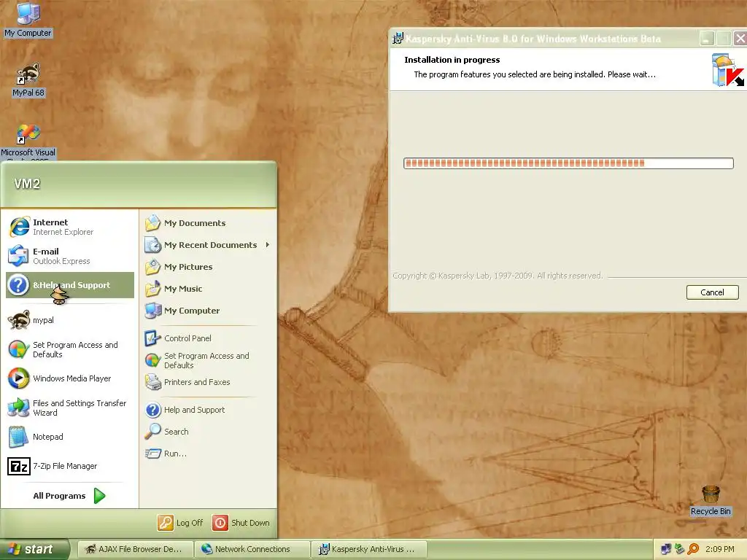The height and width of the screenshot is (560, 747).
Task: Open Set Program Access and Defaults in right column
Action: pyautogui.click(x=208, y=360)
